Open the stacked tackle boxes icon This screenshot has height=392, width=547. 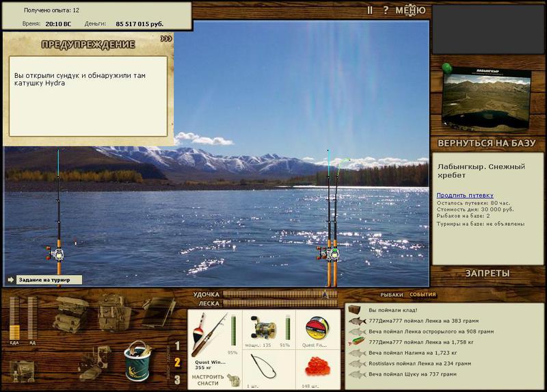pos(70,314)
